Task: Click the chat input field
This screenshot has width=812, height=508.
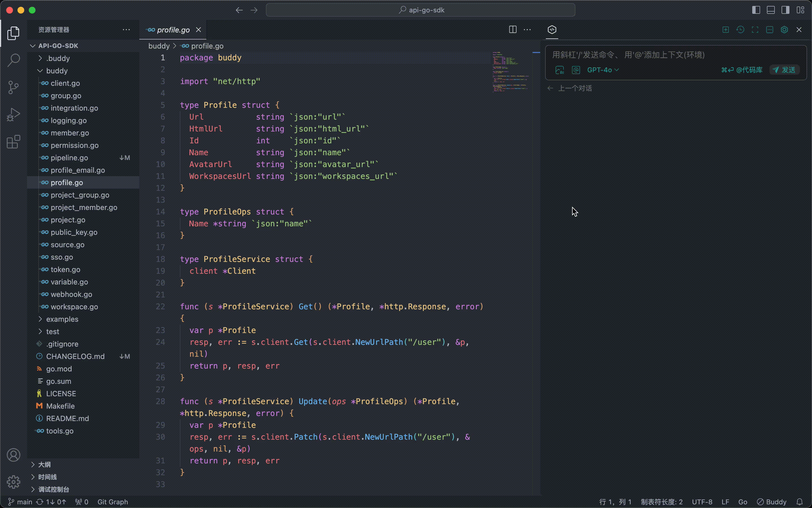Action: (676, 55)
